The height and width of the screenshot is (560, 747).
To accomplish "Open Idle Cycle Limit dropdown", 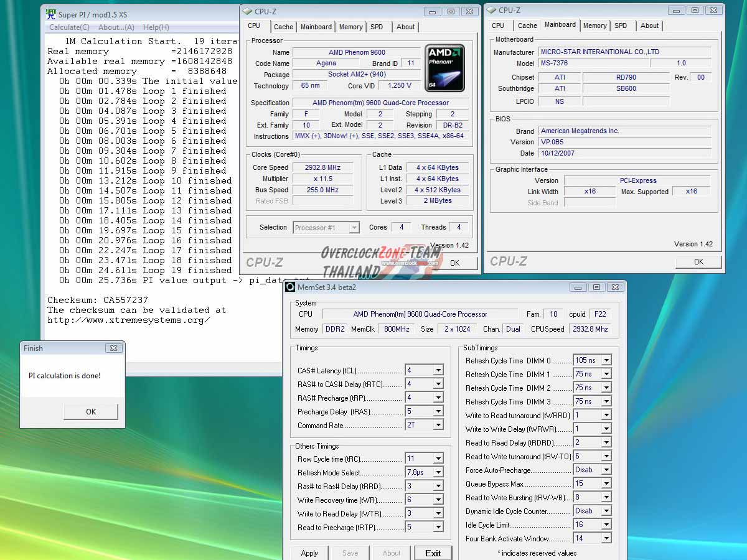I will [x=606, y=525].
